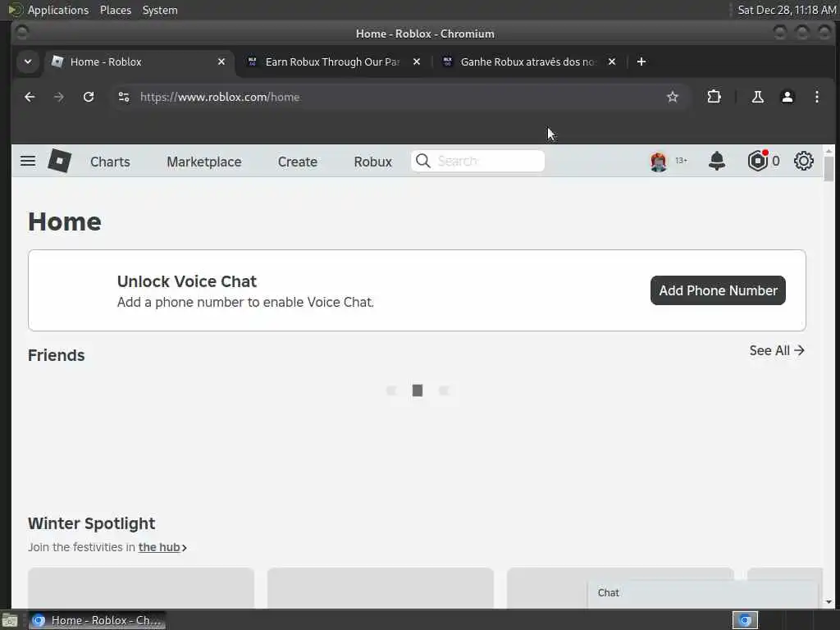Bookmark this page with the star icon
The width and height of the screenshot is (840, 630).
[x=673, y=97]
